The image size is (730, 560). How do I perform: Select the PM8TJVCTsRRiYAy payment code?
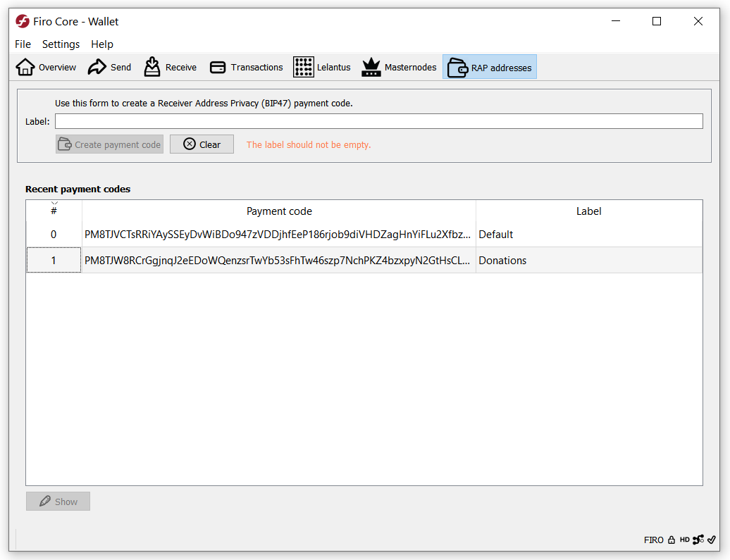(278, 234)
